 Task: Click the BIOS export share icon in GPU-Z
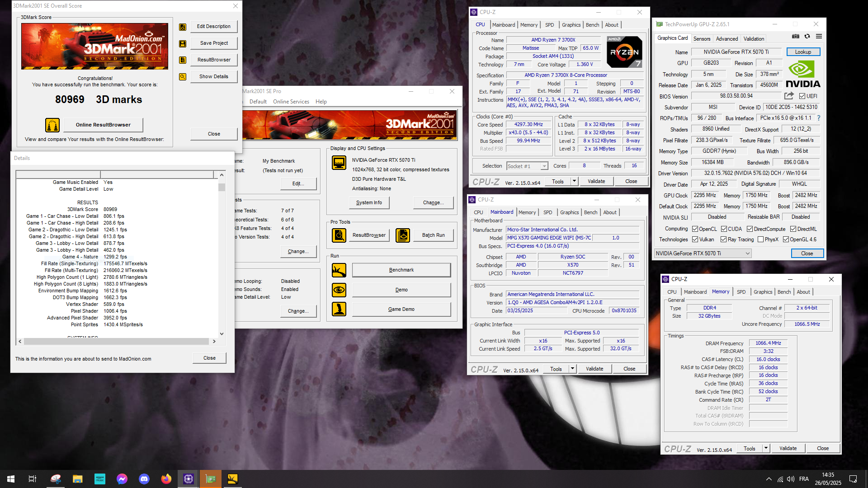(789, 96)
